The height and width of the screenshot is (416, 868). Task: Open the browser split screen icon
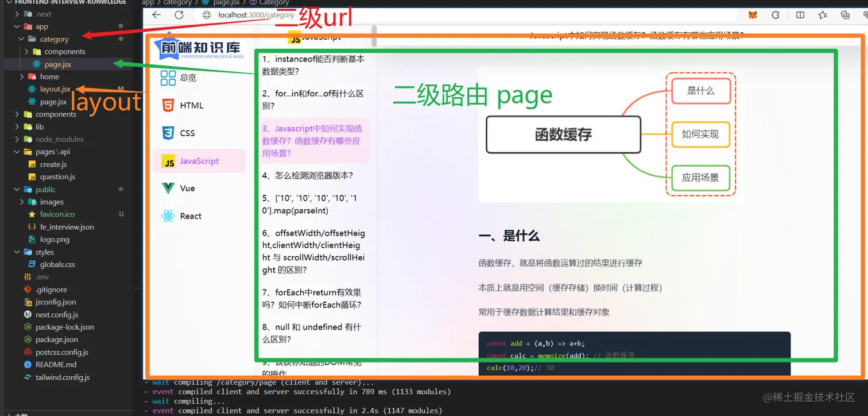[800, 15]
